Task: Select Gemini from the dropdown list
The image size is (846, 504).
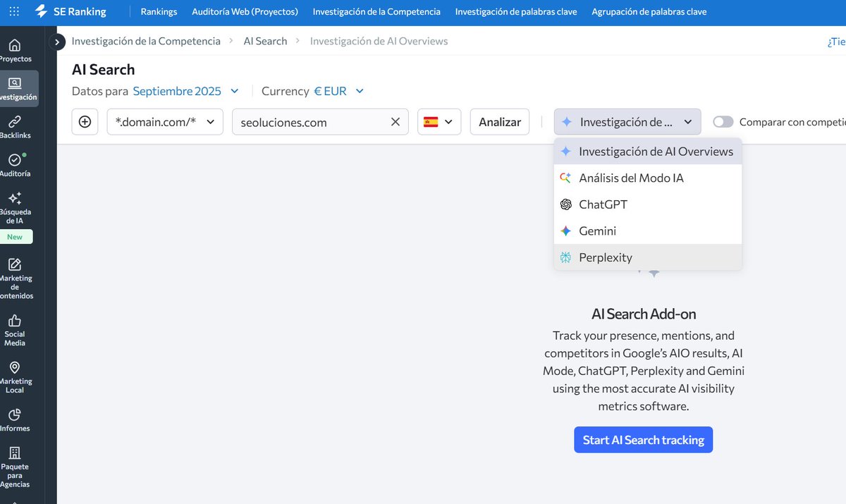Action: click(x=648, y=231)
